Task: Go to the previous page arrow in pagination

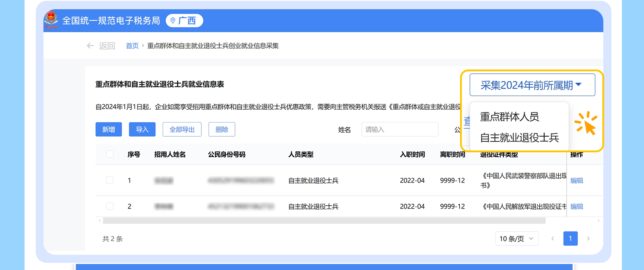Action: pos(553,239)
